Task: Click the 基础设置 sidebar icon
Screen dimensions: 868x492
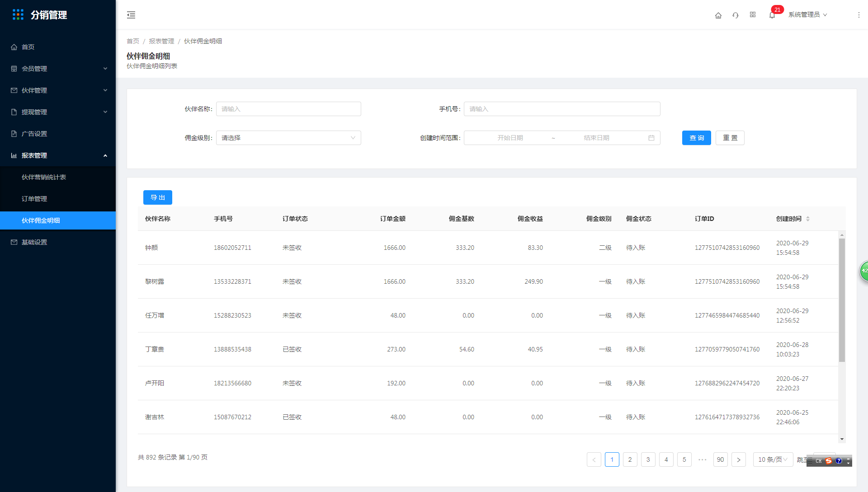Action: 14,242
